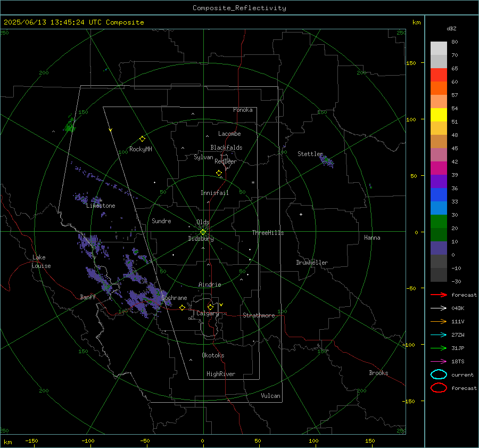
Task: Click the red 60 dBZ color swatch
Action: coord(439,75)
